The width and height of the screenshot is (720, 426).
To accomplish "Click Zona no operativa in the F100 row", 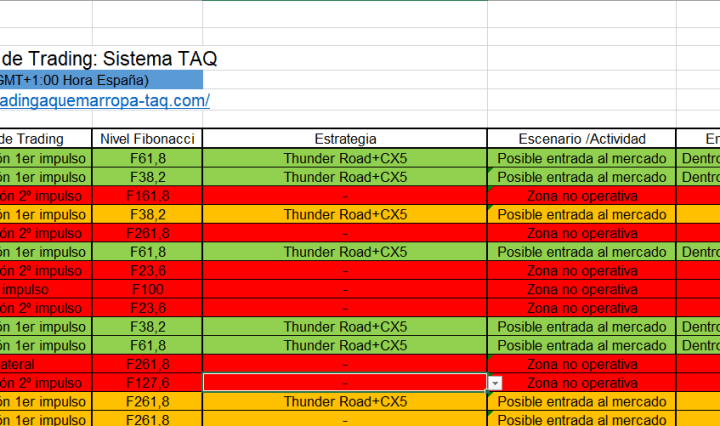I will (x=582, y=289).
